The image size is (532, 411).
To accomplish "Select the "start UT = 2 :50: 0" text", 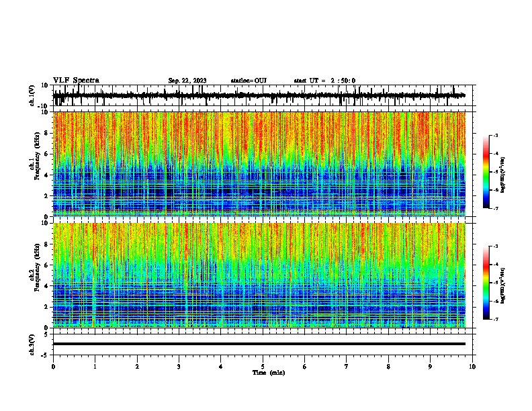I will click(324, 81).
